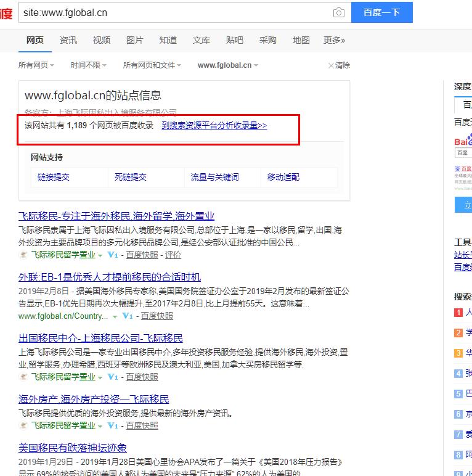
Task: Open result 美国移民有跌落神坛迹象
Action: (73, 448)
